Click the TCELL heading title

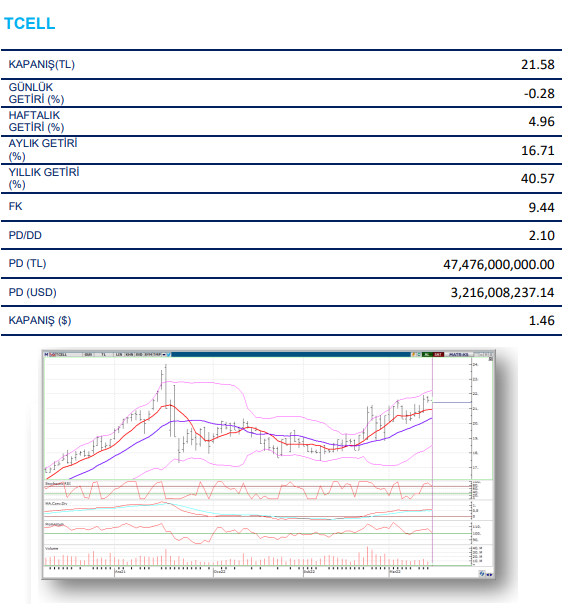coord(30,23)
